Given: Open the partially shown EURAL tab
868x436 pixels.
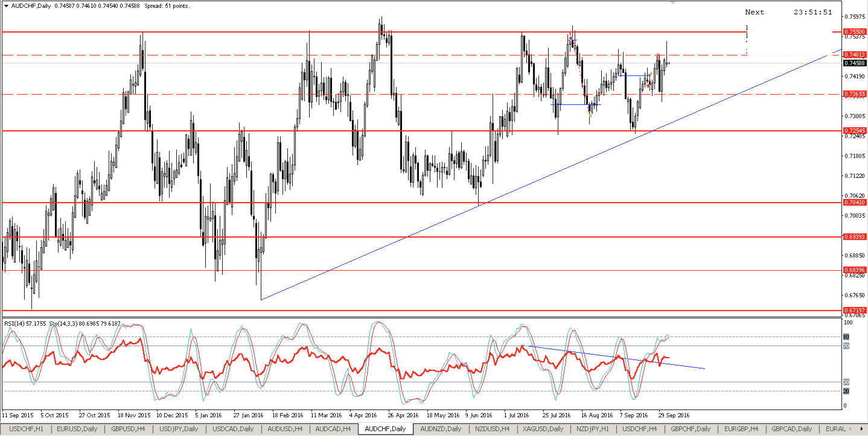Looking at the screenshot, I should (835, 429).
